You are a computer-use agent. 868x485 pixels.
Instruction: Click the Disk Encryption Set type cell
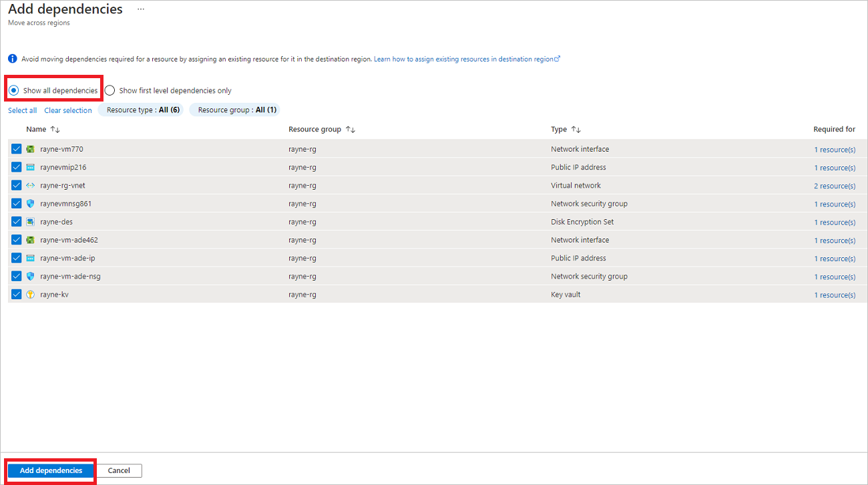tap(582, 222)
